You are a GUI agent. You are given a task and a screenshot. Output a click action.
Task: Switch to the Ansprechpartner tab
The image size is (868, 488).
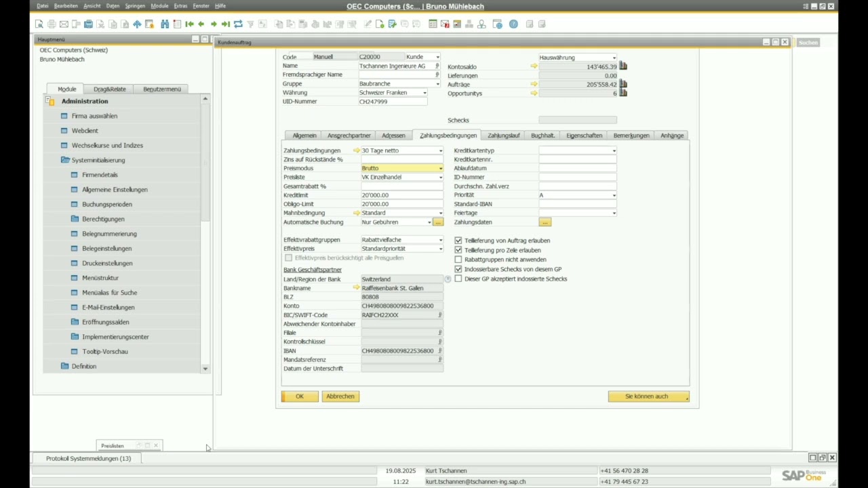[x=349, y=136]
